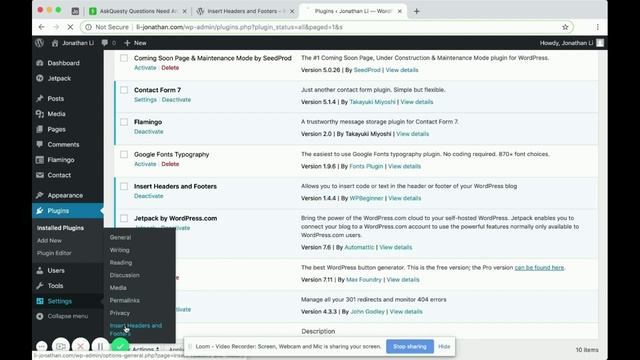Deactivate Insert Headers and Footers plugin
The image size is (640, 360).
pyautogui.click(x=149, y=196)
